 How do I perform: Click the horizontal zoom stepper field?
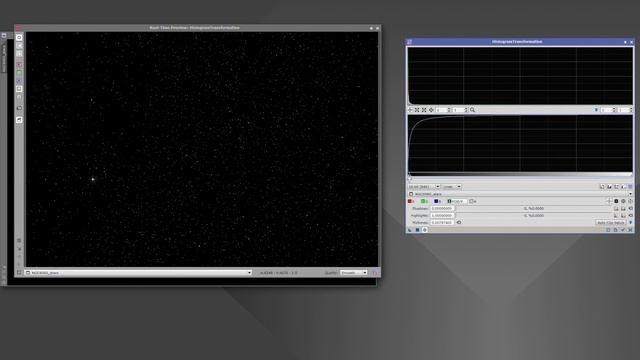[x=443, y=110]
